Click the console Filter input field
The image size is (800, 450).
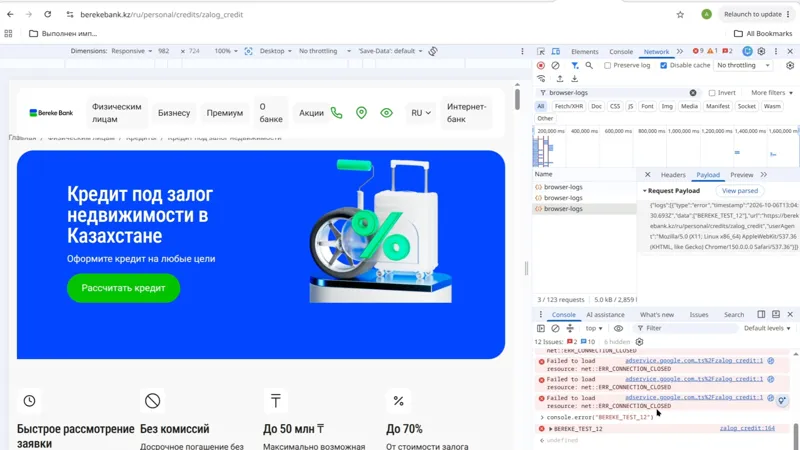686,328
